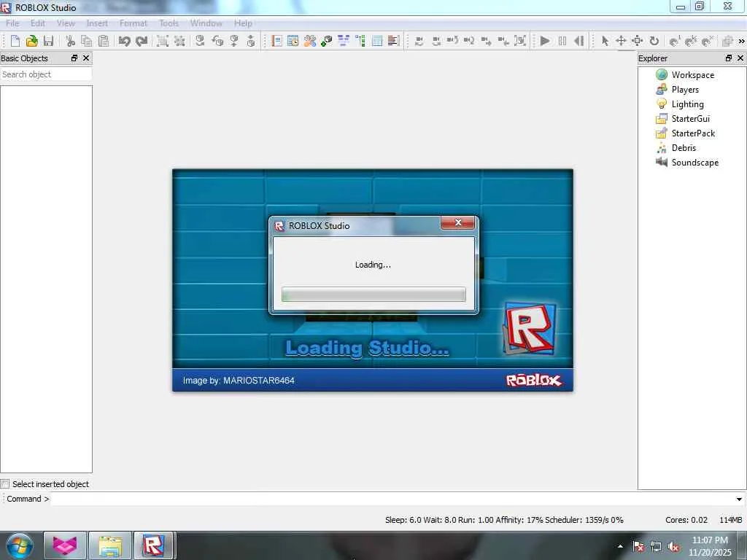Click the wrench and screwdriver toolbox icon
This screenshot has height=560, width=747.
[x=310, y=41]
